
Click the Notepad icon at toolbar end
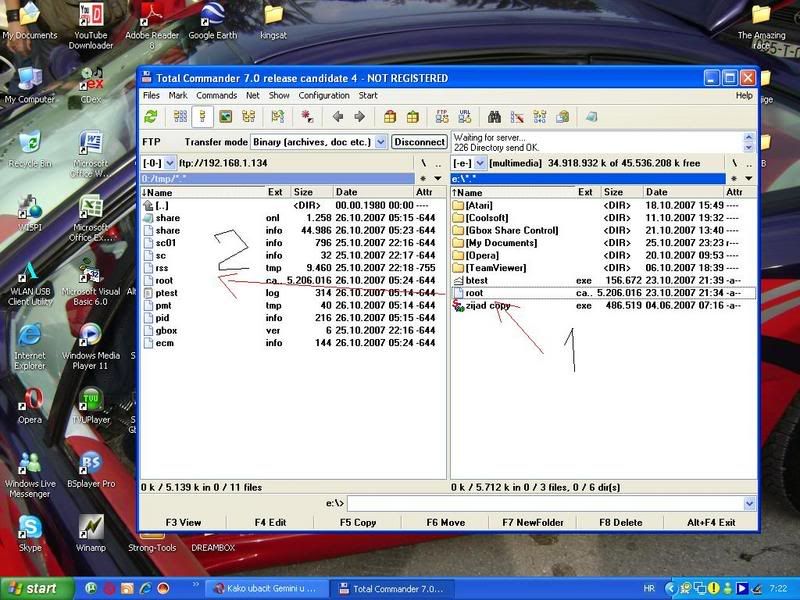point(591,117)
